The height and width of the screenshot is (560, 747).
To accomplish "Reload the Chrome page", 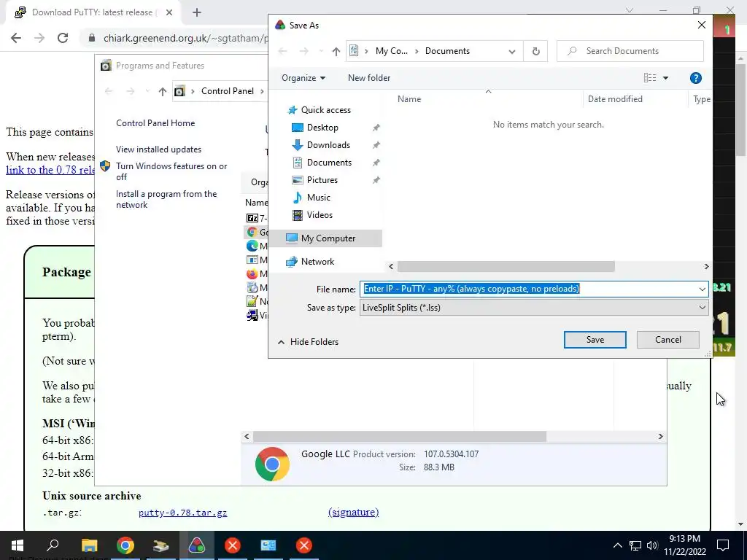I will click(63, 38).
